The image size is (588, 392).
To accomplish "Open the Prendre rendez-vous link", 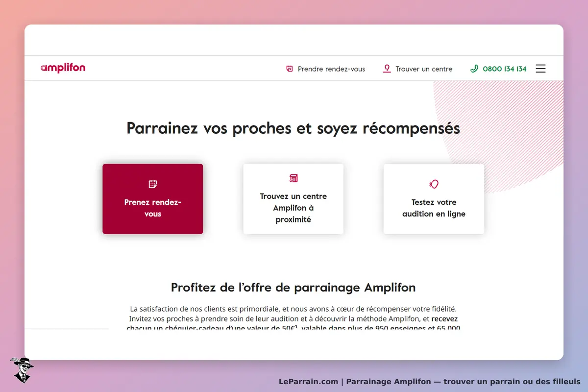I will [331, 69].
